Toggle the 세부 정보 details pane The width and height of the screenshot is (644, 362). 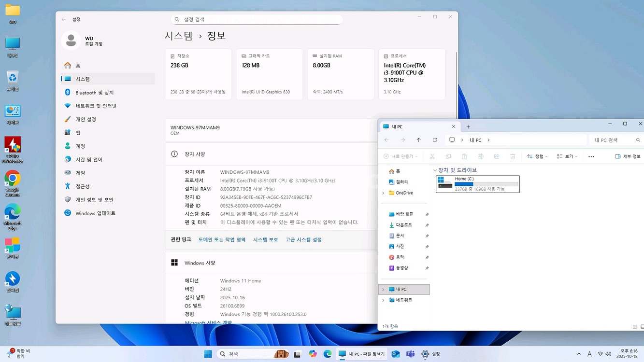pos(628,156)
